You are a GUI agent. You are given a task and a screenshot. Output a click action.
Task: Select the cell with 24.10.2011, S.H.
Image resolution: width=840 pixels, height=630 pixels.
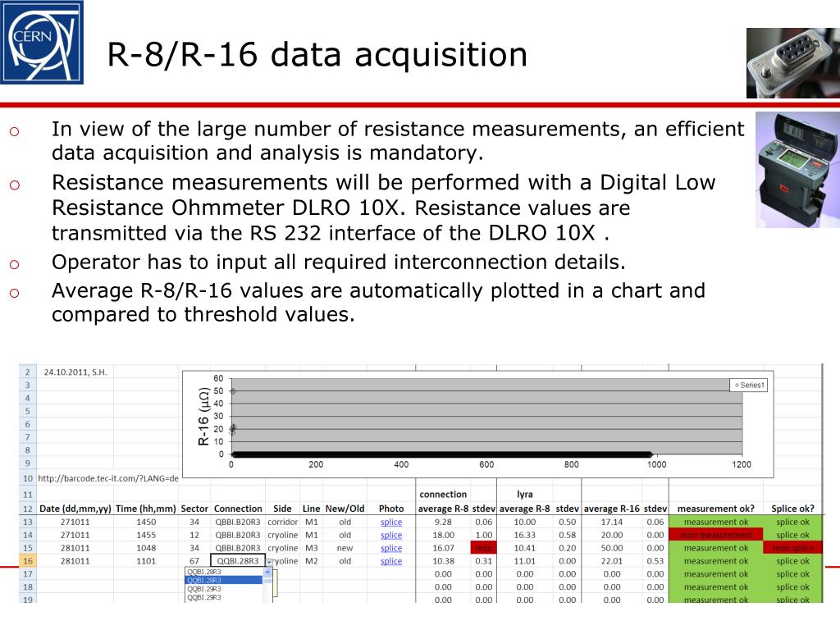(75, 372)
